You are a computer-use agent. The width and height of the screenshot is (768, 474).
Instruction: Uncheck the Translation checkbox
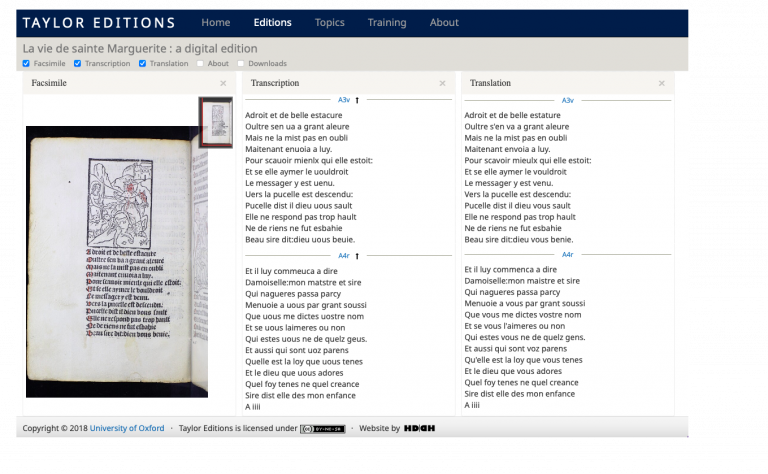tap(142, 64)
